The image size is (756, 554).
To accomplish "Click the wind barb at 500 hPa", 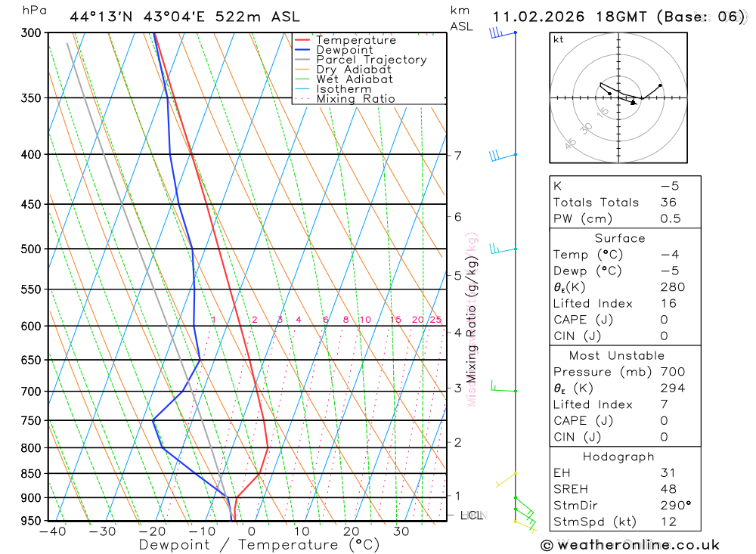I will pyautogui.click(x=503, y=249).
